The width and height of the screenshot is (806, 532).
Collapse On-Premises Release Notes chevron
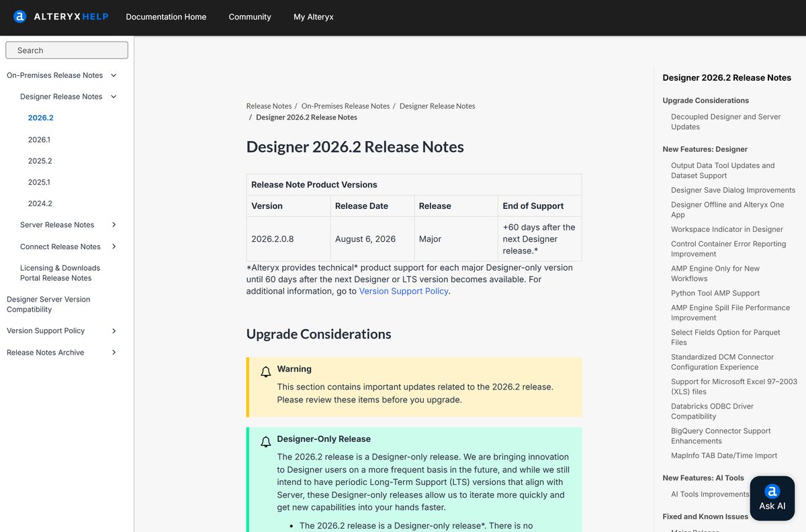point(114,75)
